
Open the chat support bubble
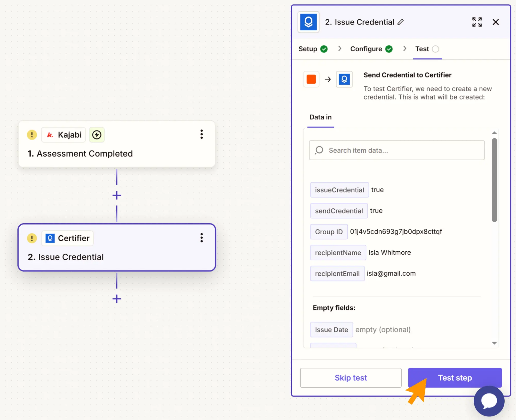(x=489, y=401)
